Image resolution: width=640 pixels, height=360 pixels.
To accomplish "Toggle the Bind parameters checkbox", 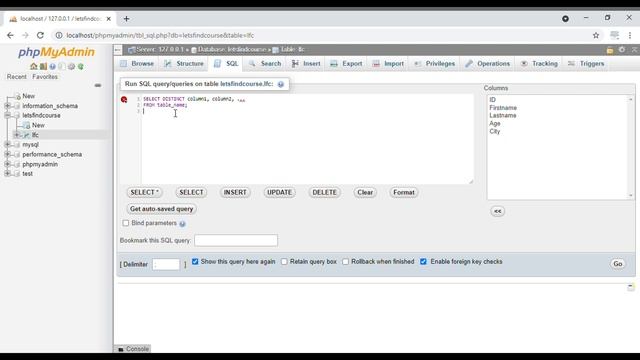I will tap(126, 223).
